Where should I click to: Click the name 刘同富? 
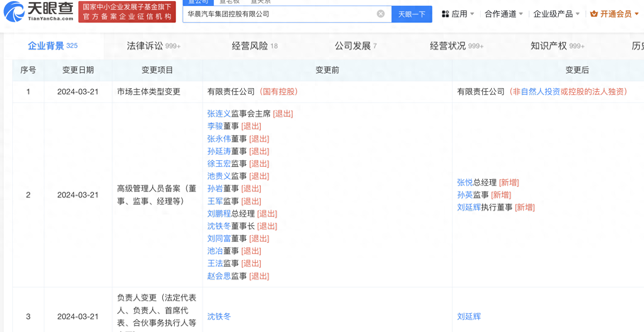[219, 238]
